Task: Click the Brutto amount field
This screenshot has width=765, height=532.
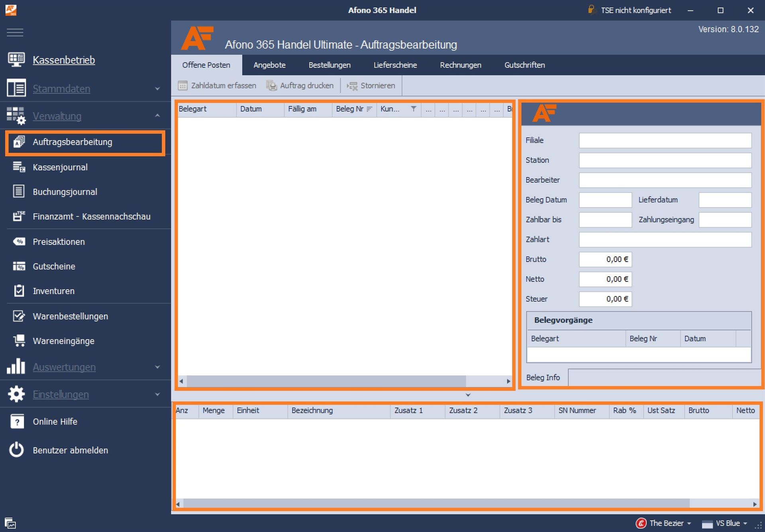Action: (605, 260)
